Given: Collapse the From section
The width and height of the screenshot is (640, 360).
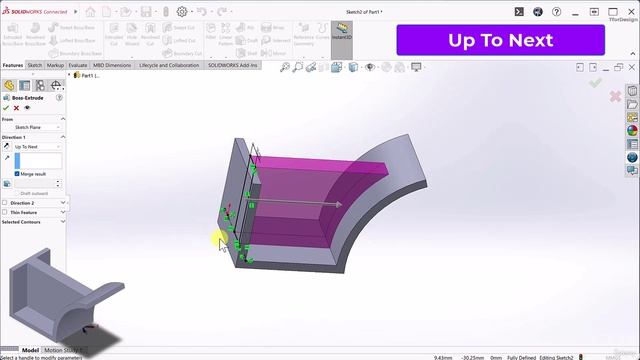Looking at the screenshot, I should [63, 119].
